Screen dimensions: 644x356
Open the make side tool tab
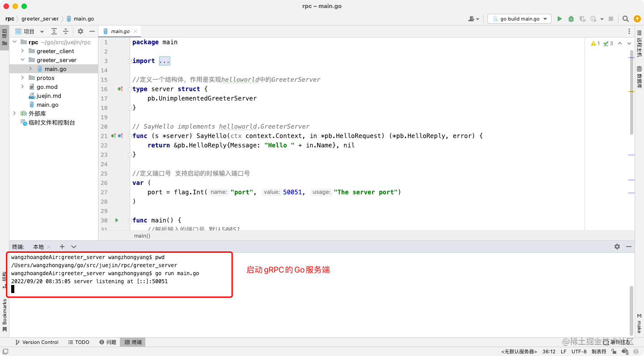pyautogui.click(x=639, y=323)
